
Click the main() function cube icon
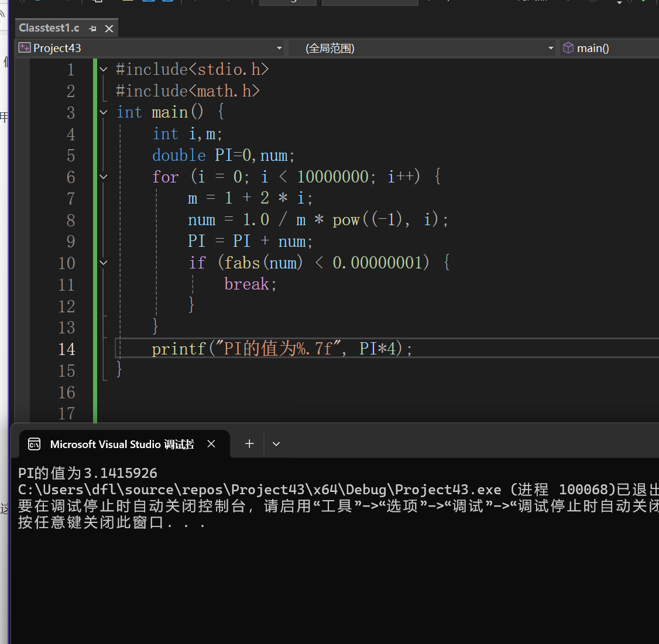[568, 48]
